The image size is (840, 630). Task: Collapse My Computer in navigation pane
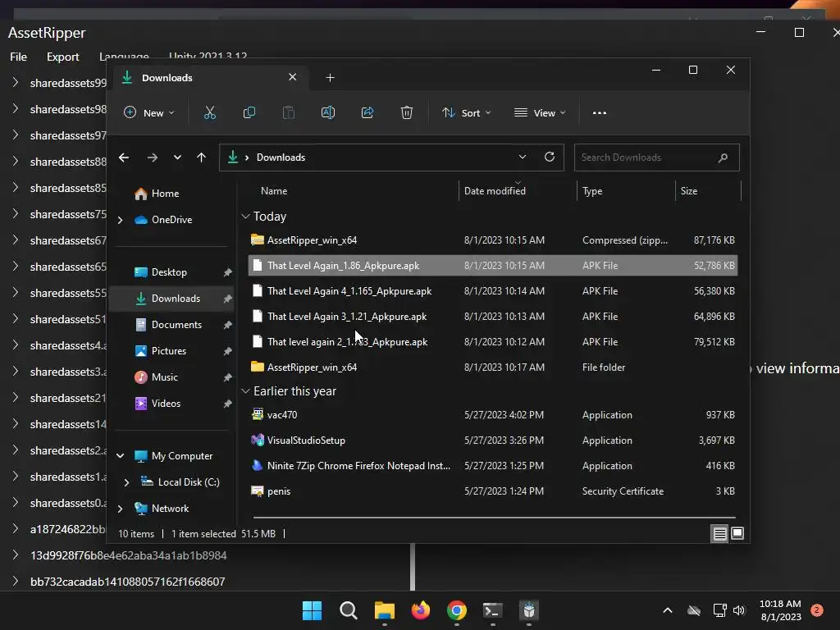(x=120, y=456)
